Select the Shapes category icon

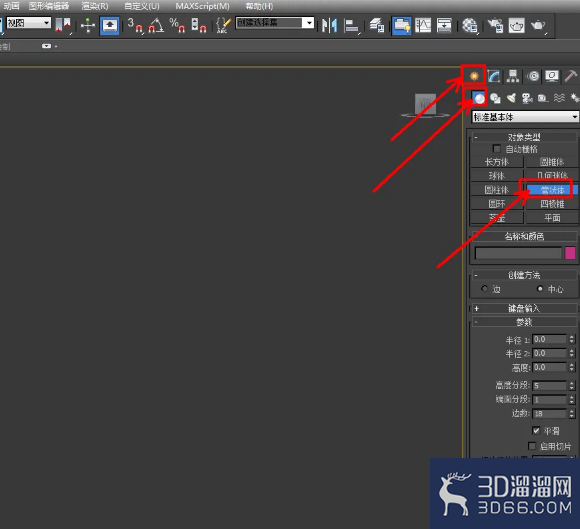tap(495, 98)
